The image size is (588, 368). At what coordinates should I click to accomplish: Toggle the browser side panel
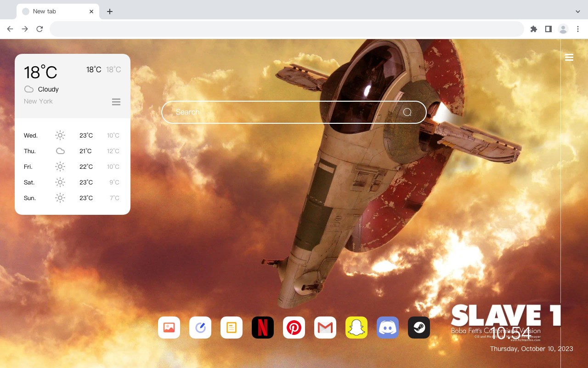[548, 29]
